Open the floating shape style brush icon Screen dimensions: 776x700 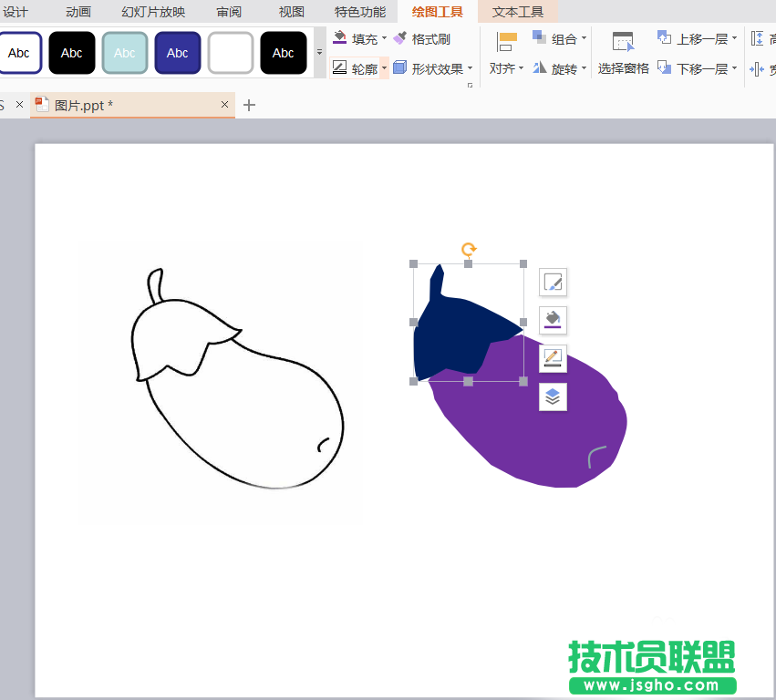pyautogui.click(x=553, y=283)
